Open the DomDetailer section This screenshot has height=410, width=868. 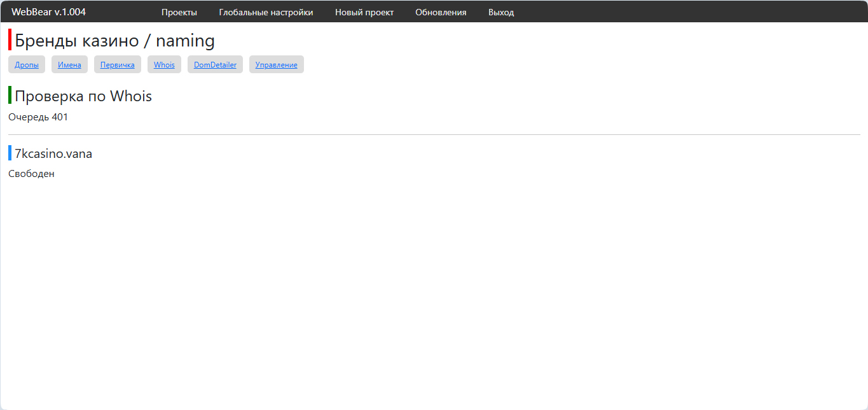click(215, 64)
